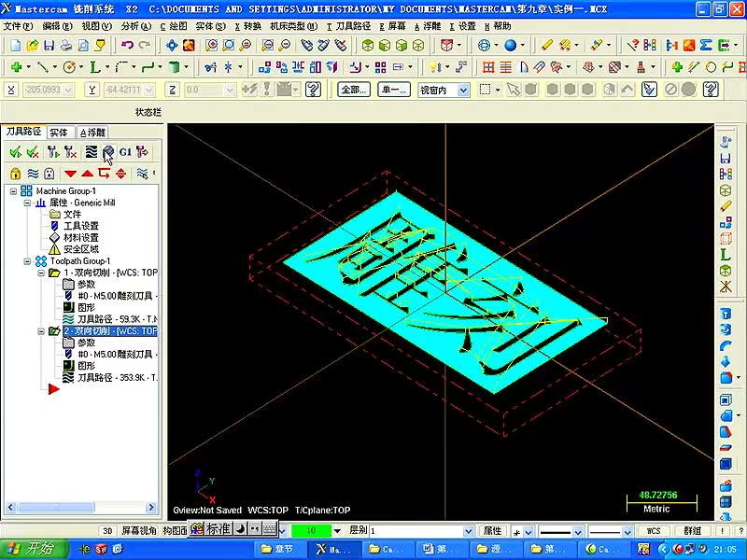747x560 pixels.
Task: Switch to the 浮雕 tab
Action: coord(92,132)
